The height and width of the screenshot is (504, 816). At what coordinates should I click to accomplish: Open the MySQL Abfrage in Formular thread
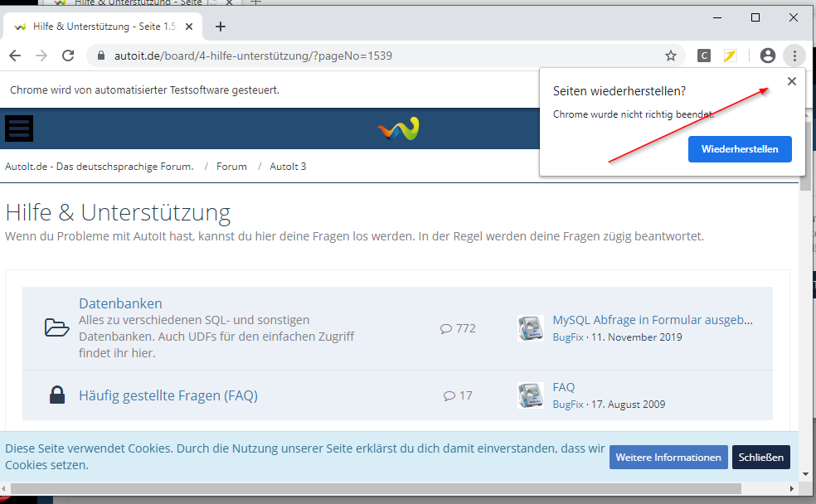pos(653,320)
